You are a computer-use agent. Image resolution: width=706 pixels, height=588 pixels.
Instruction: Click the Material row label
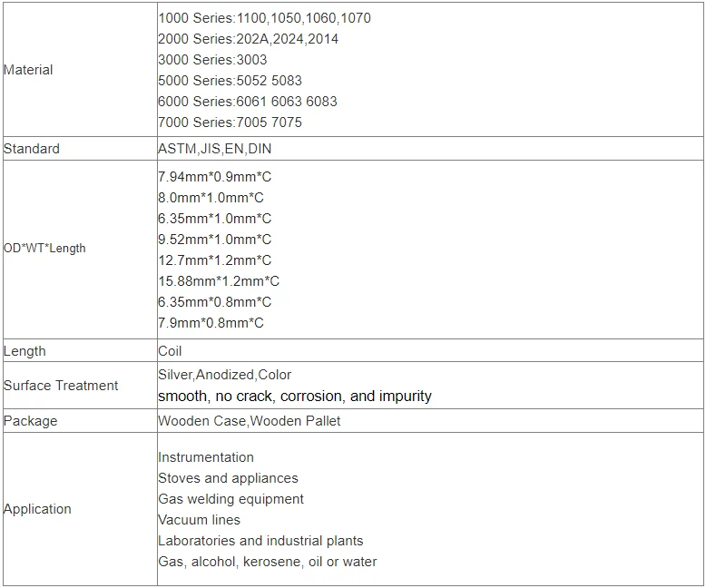click(x=28, y=70)
